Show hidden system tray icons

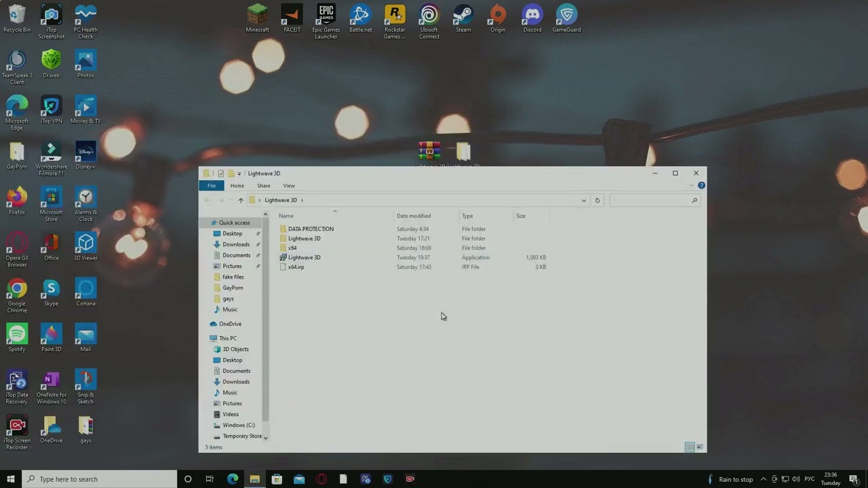click(763, 479)
